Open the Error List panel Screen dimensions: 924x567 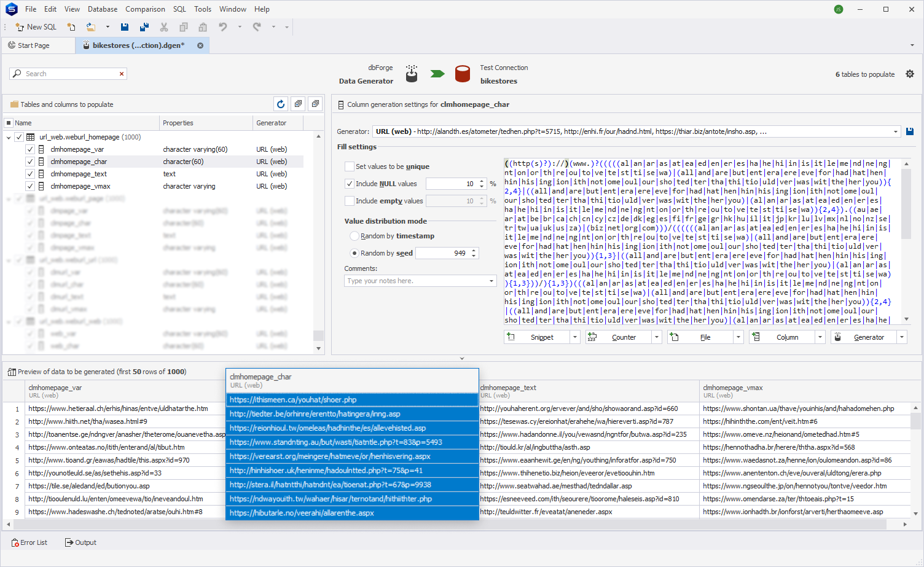[29, 542]
